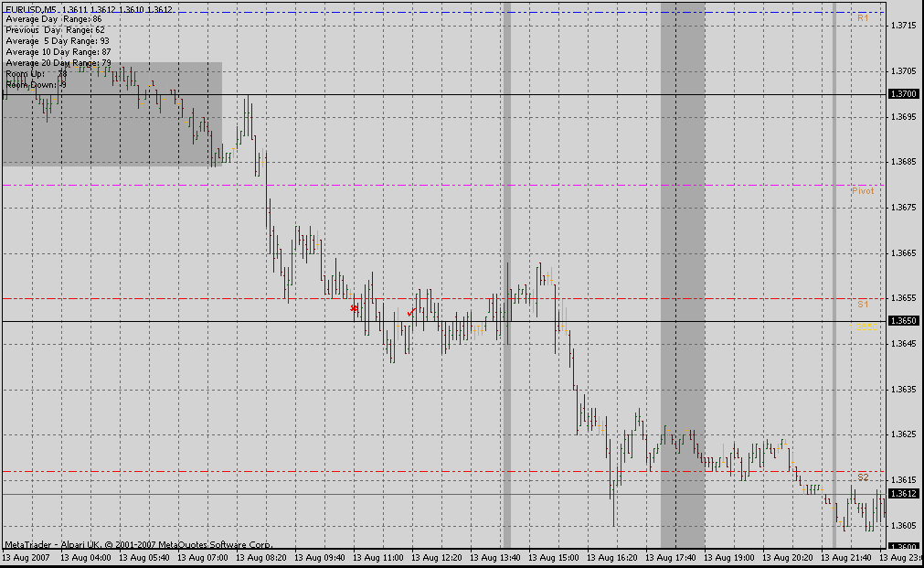
Task: Click the red check mark arrow on the chart
Action: [411, 311]
